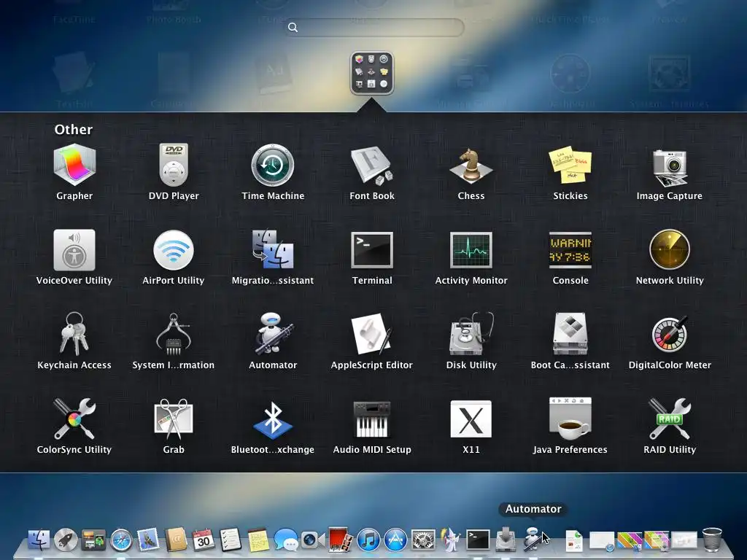The width and height of the screenshot is (747, 560).
Task: Open System Information
Action: click(x=174, y=334)
